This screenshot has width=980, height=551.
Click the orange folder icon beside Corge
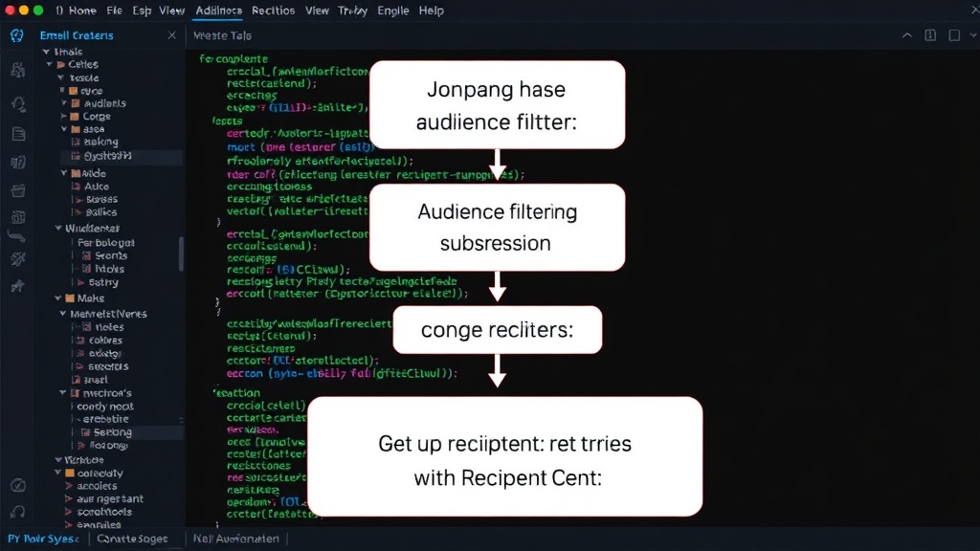point(75,117)
